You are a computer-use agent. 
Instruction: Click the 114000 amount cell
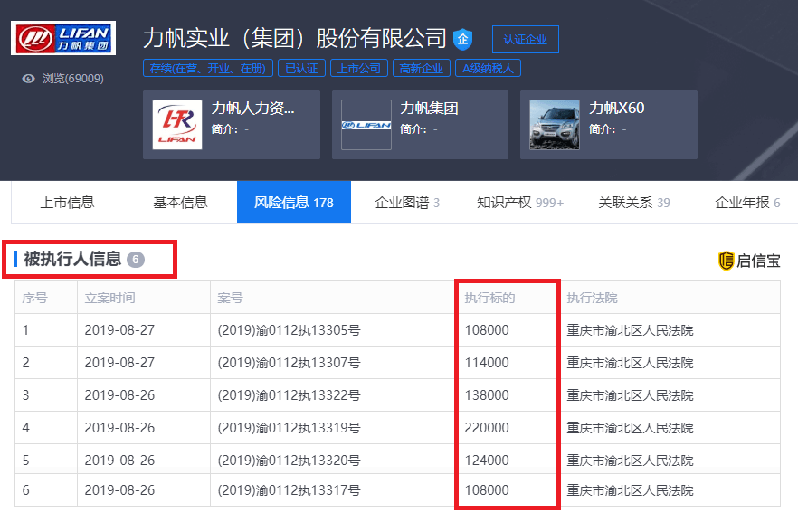(487, 363)
